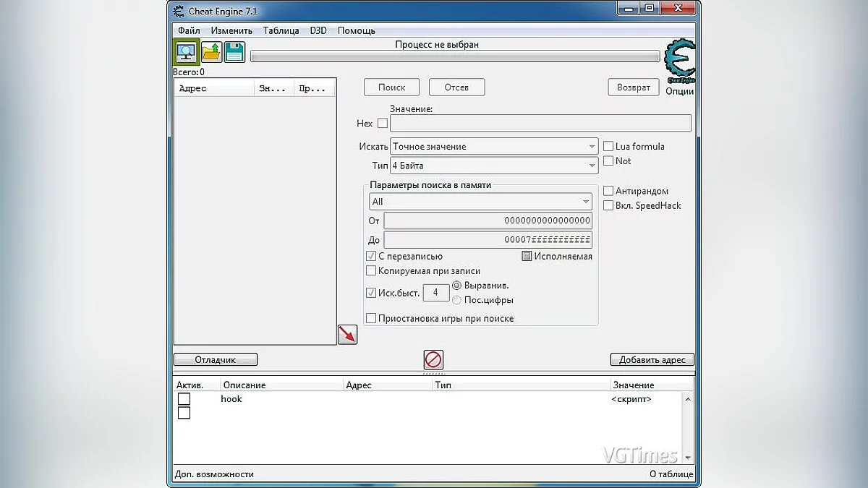Click the open folder load table icon
The width and height of the screenshot is (868, 488).
[211, 52]
